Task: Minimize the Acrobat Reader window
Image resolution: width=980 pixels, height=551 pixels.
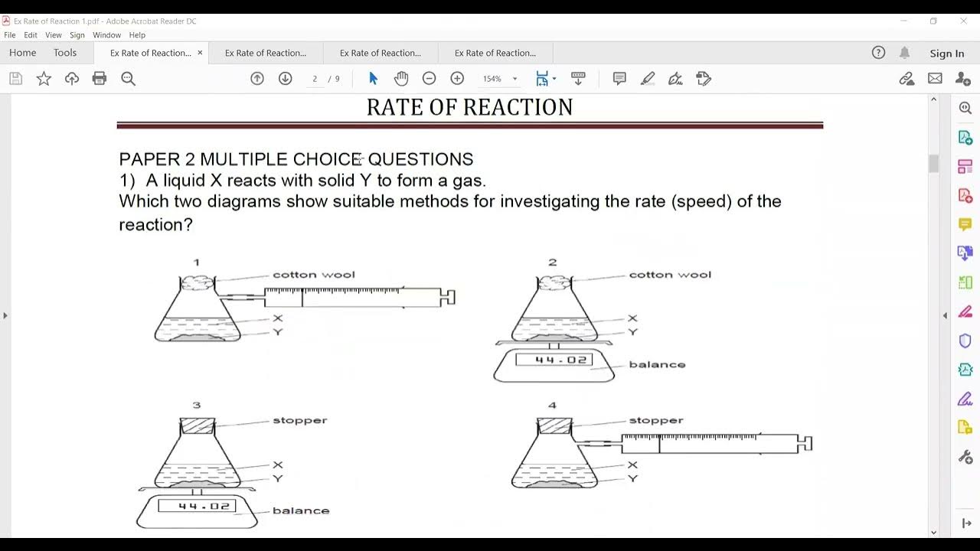Action: [x=903, y=21]
